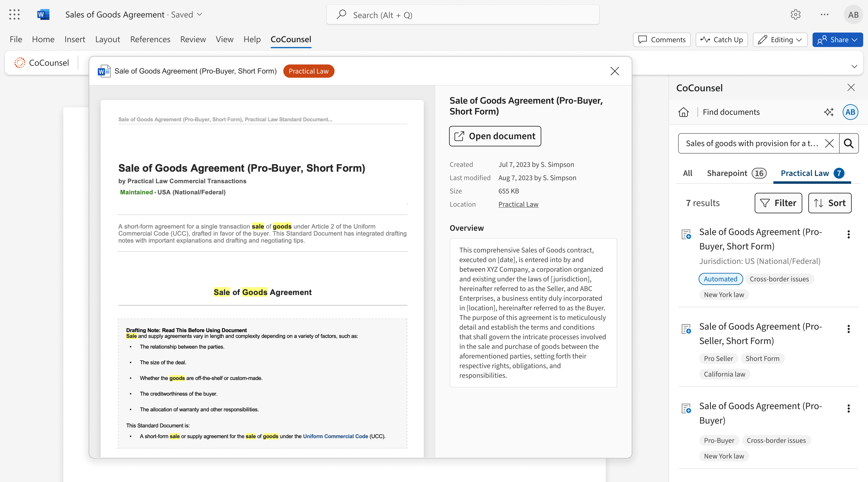Click the Catch Up button
The height and width of the screenshot is (482, 868).
pos(722,40)
